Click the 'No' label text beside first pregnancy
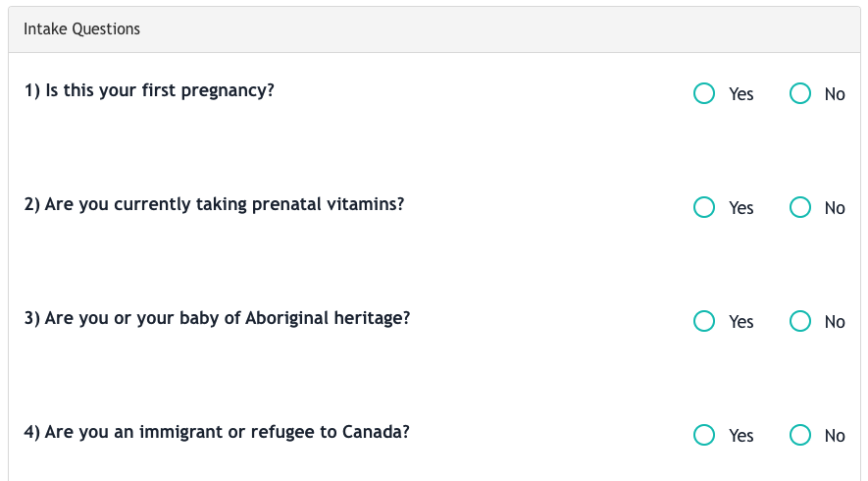This screenshot has width=868, height=481. click(835, 94)
